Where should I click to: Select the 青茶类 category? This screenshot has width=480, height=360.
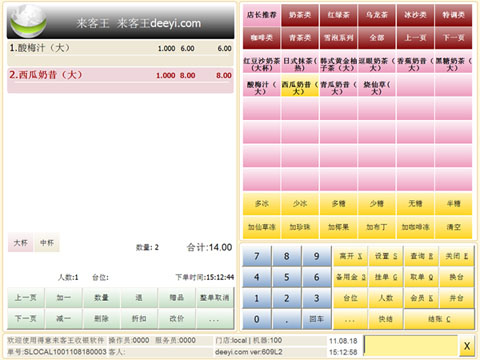click(x=300, y=38)
